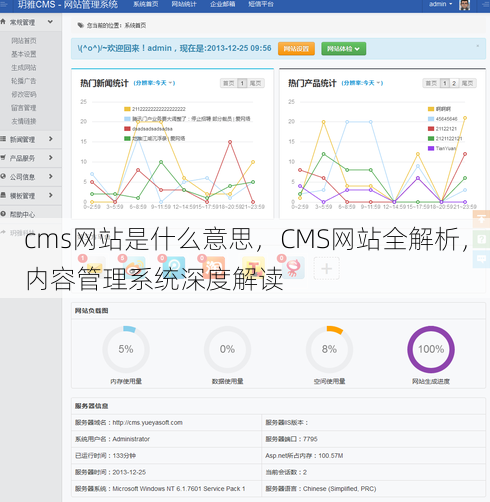490x502 pixels.
Task: Click the 5% 内存使用量 gauge
Action: pyautogui.click(x=126, y=349)
